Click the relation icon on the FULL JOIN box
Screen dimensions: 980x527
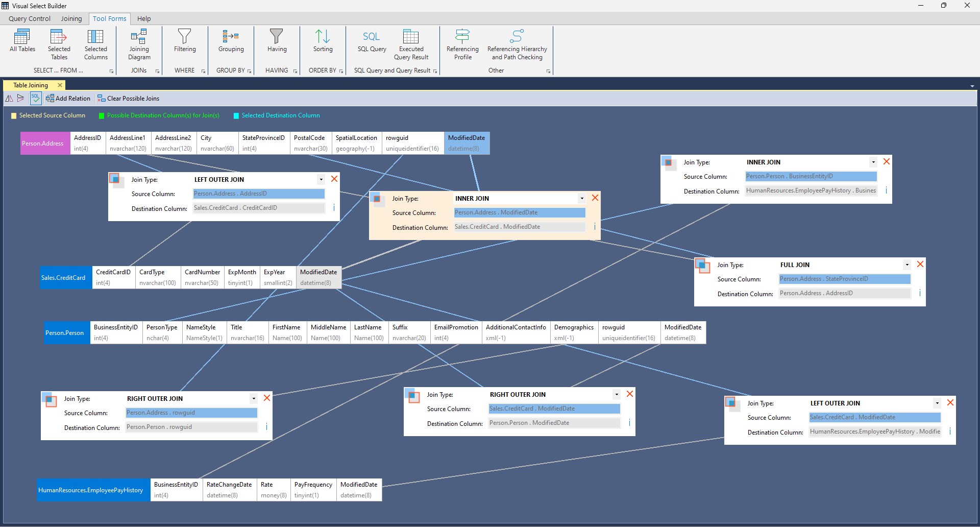(703, 266)
